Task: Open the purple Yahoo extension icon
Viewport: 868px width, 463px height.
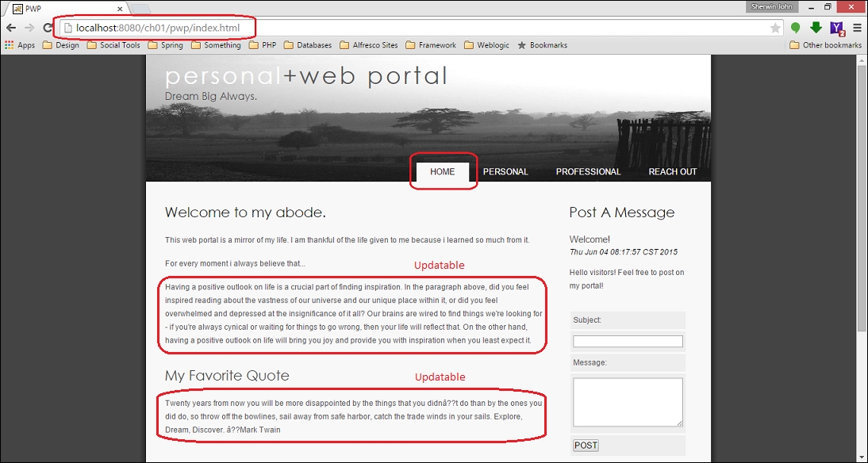Action: [836, 29]
